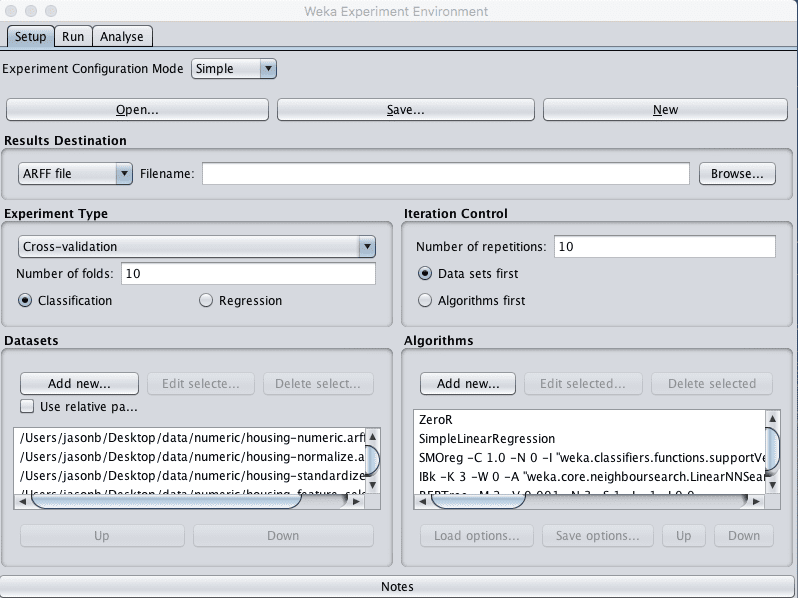Click algorithms horizontal scrollbar thumb
The width and height of the screenshot is (798, 598).
478,501
